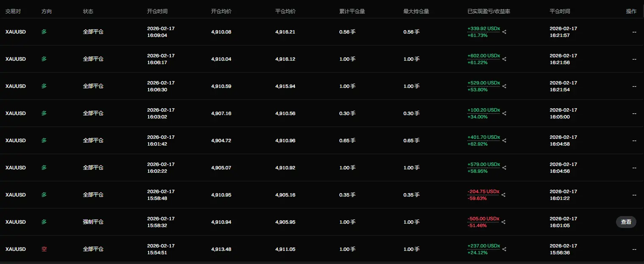Viewport: 644px width, 264px height.
Task: Click share icon next to +100.20 USDx
Action: click(504, 113)
